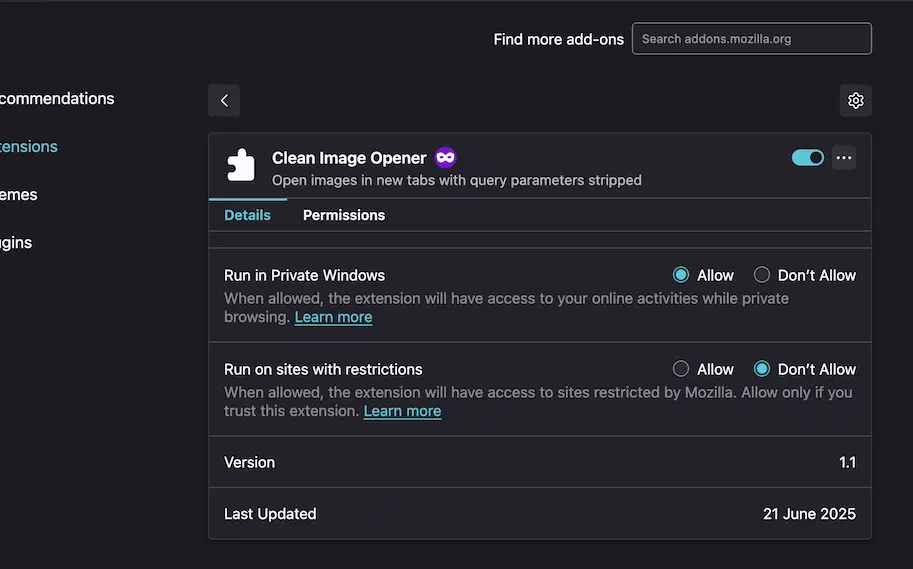Open the Extensions sidebar category
Image resolution: width=913 pixels, height=569 pixels.
click(x=29, y=147)
